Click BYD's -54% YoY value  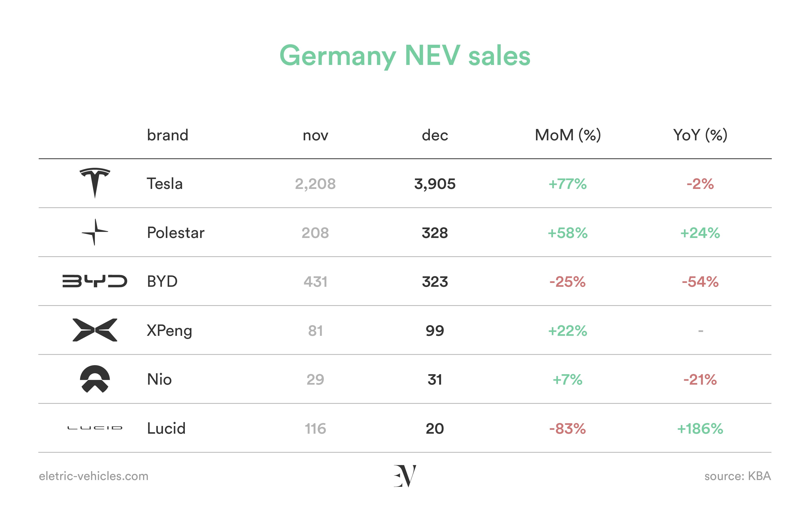coord(700,282)
